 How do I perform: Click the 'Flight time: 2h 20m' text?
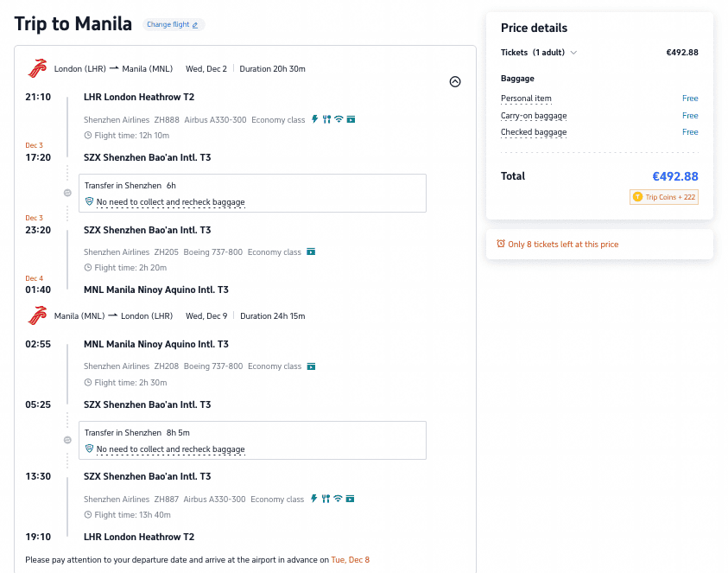(130, 268)
